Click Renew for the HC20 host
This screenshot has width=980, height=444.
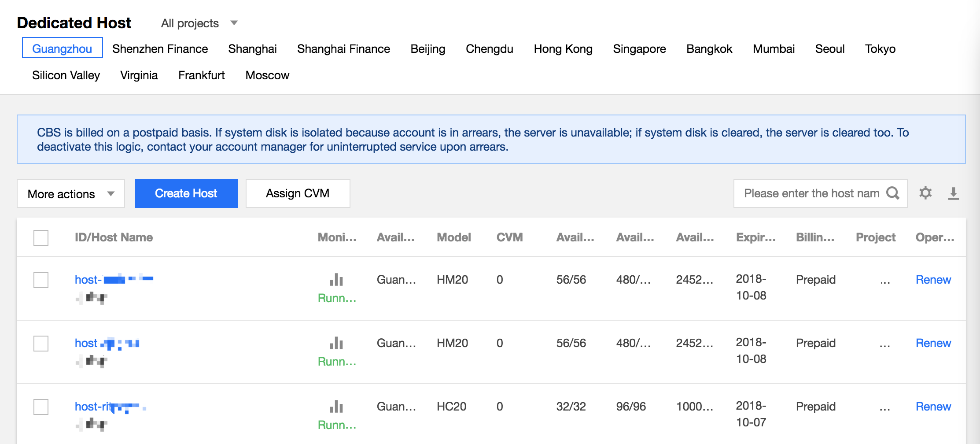(x=933, y=407)
